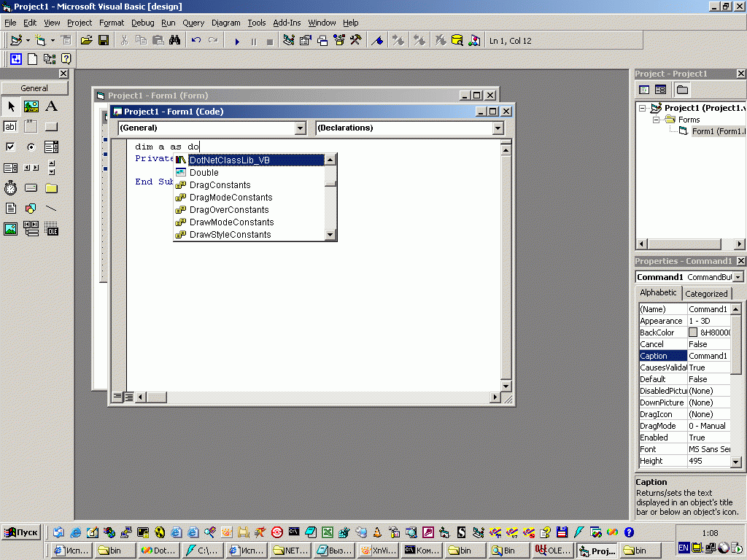747x560 pixels.
Task: Open the Diagram menu
Action: pos(226,23)
